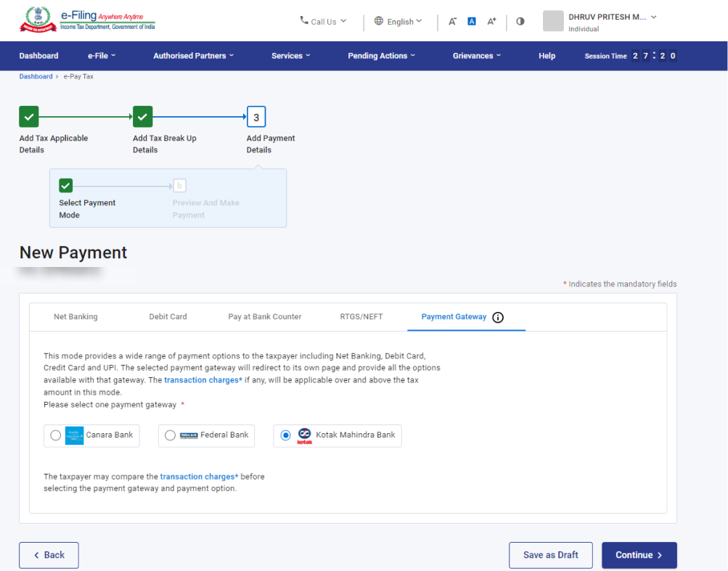Click the Call Us phone icon
Screen dimensions: 728x571
tap(304, 20)
